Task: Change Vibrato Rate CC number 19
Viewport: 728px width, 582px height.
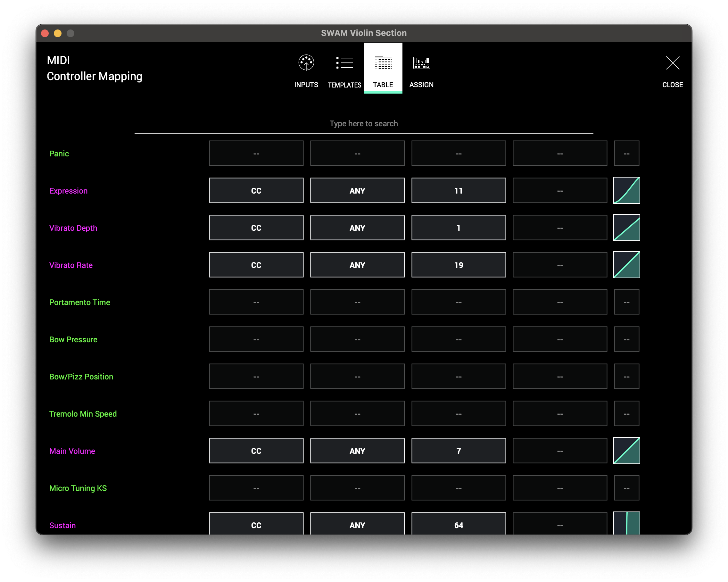Action: click(458, 265)
